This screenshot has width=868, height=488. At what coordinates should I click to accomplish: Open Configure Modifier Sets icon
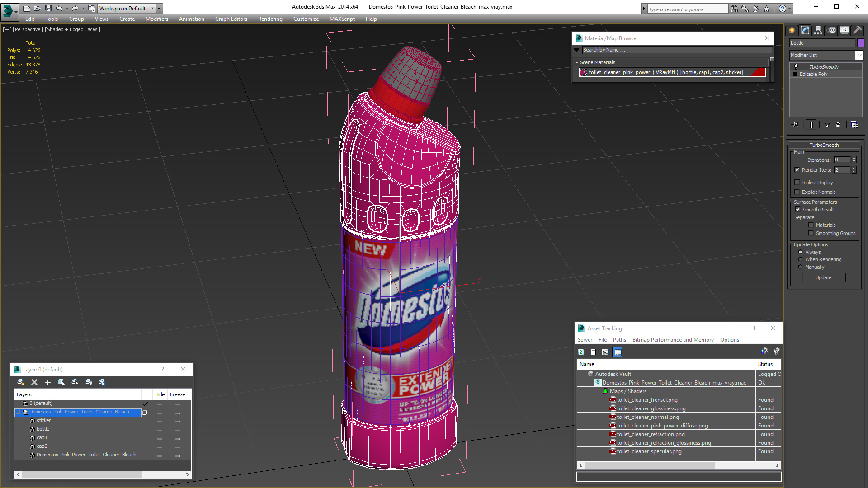[x=854, y=125]
